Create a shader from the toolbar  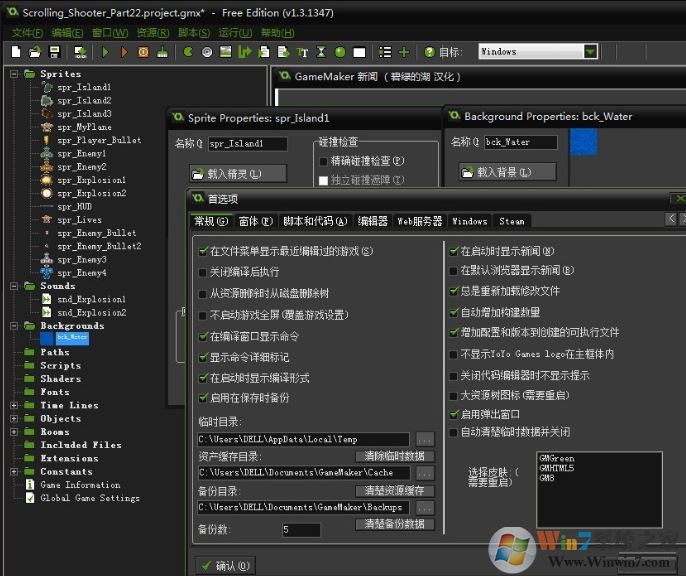tap(283, 52)
